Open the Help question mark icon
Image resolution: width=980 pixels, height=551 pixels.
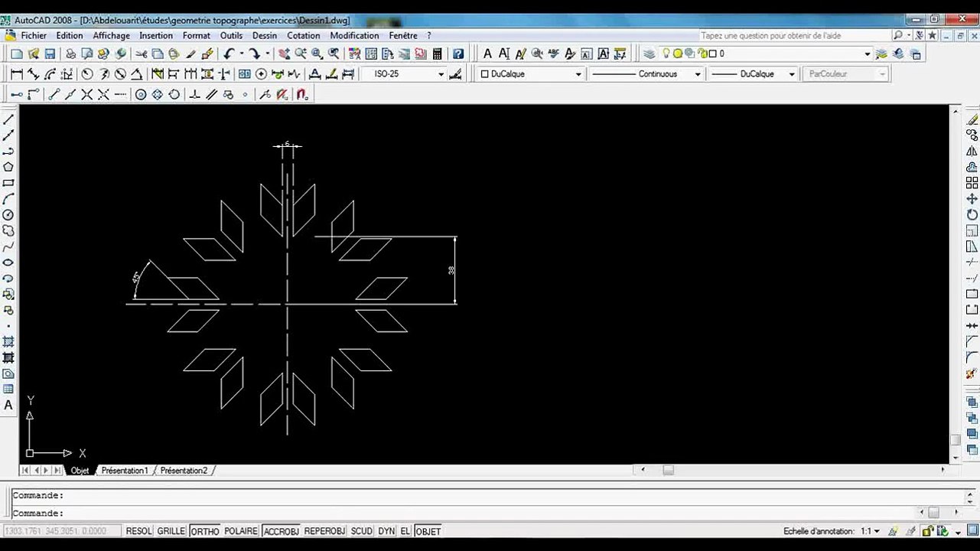[458, 54]
